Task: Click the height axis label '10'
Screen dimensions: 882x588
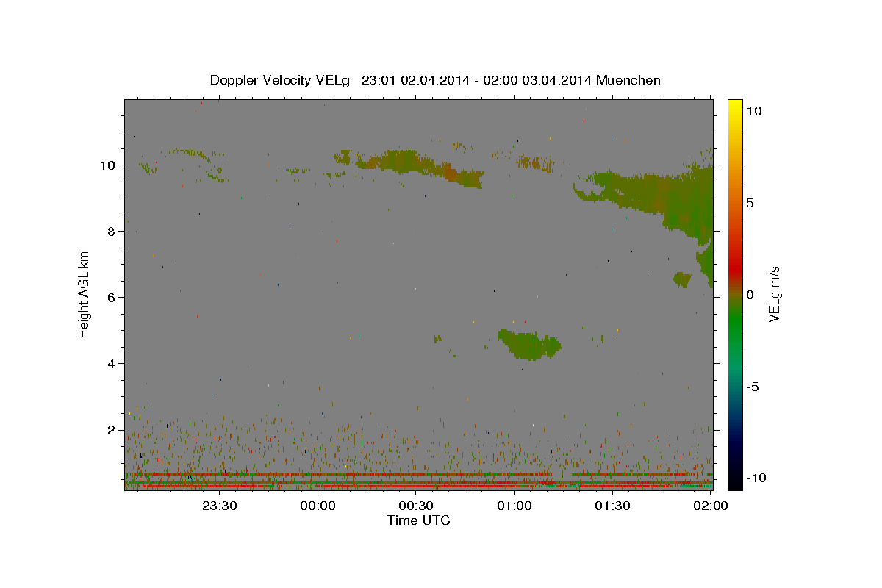Action: click(x=109, y=165)
